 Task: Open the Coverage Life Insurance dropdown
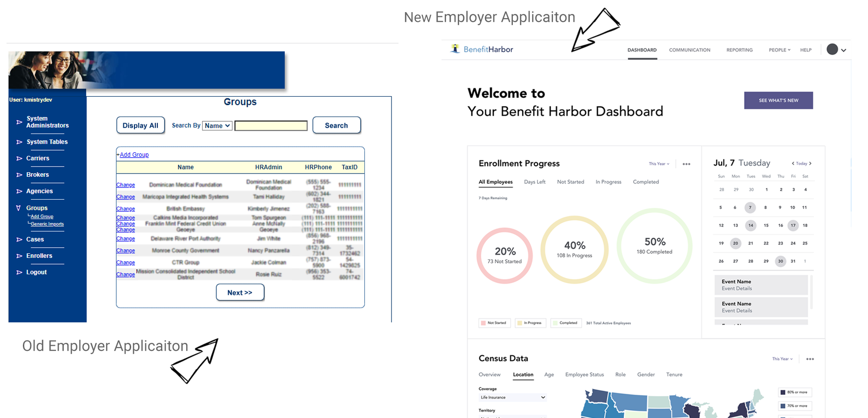tap(512, 397)
